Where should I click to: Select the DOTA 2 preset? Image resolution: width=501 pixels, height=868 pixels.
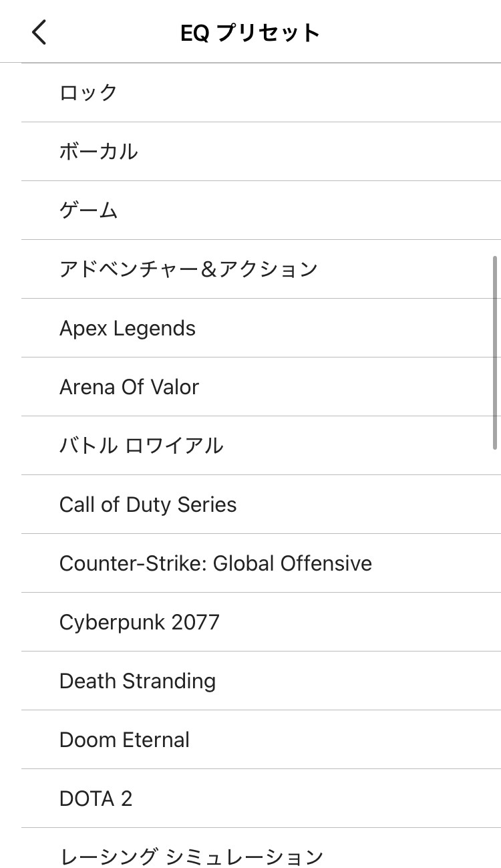pos(96,799)
